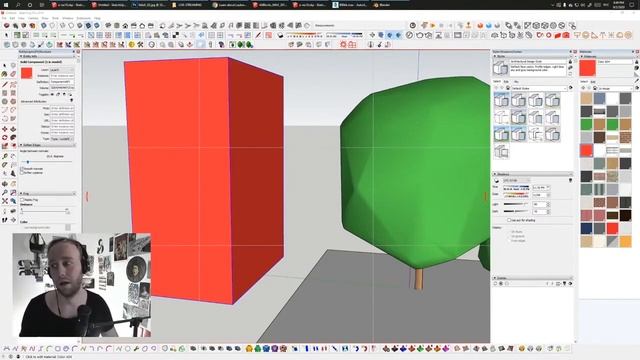
Task: Toggle the Advanced Attributes expander arrow
Action: coord(72,100)
